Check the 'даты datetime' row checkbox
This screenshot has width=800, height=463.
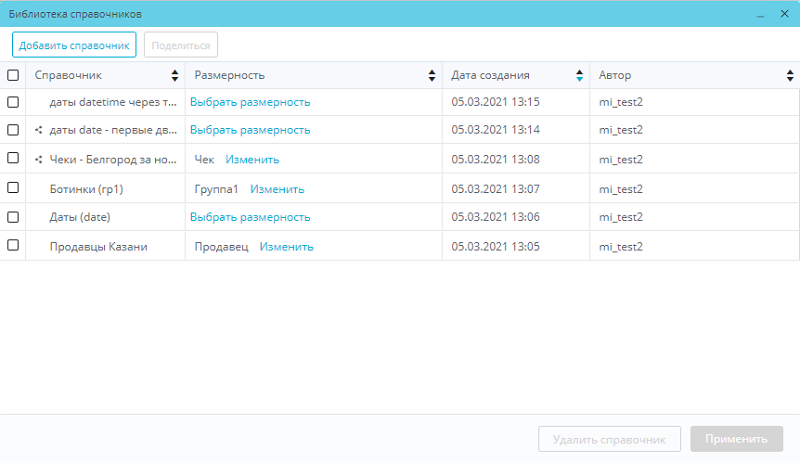(13, 102)
